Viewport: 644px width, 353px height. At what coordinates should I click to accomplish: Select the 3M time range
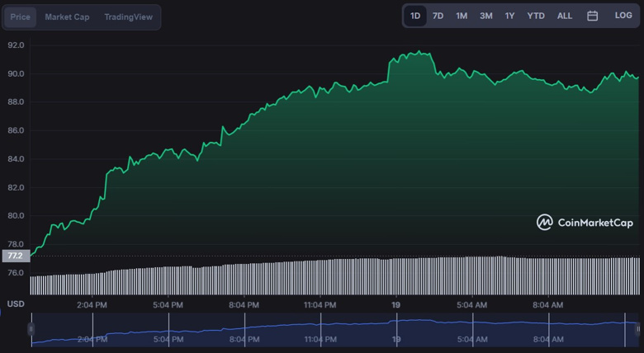(x=485, y=16)
